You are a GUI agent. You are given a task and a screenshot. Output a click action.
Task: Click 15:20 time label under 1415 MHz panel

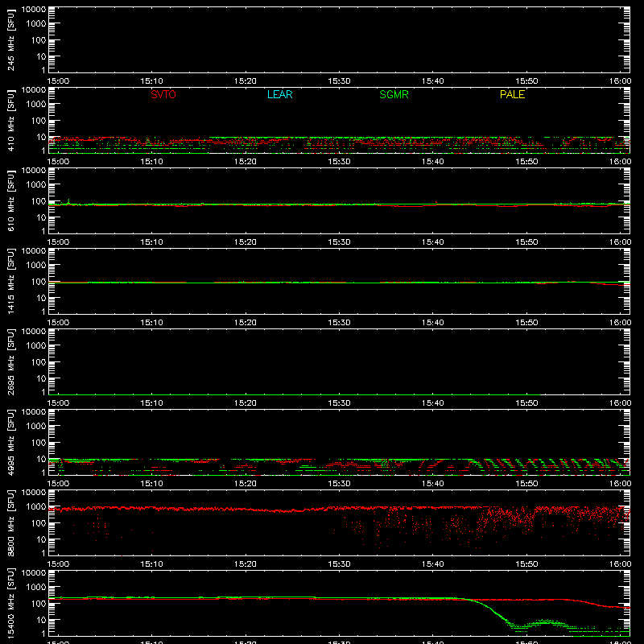click(x=246, y=323)
